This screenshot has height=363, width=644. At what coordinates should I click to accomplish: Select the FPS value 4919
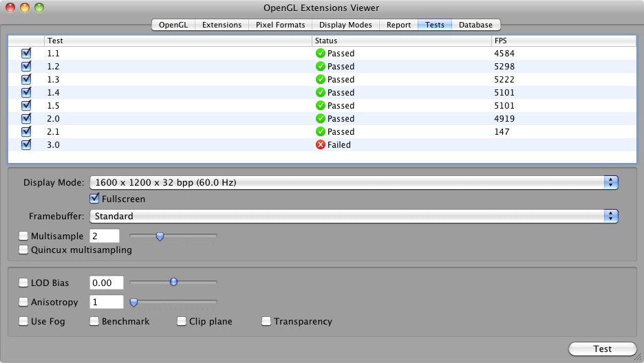(x=504, y=118)
